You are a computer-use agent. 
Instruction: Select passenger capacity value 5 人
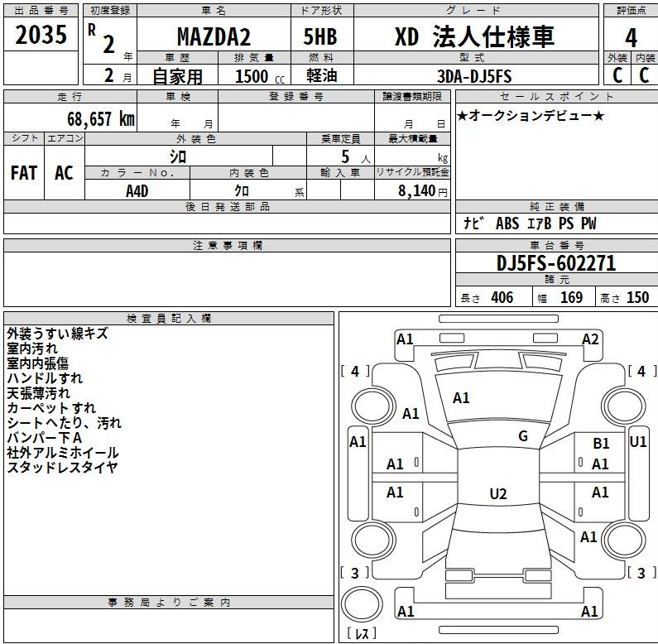[356, 157]
